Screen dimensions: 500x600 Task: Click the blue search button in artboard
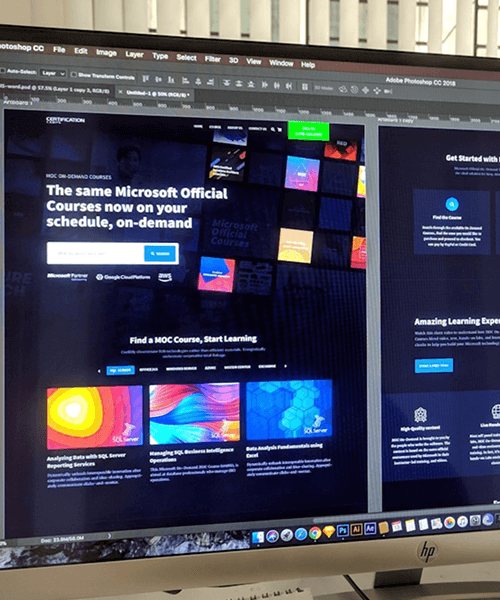(160, 253)
